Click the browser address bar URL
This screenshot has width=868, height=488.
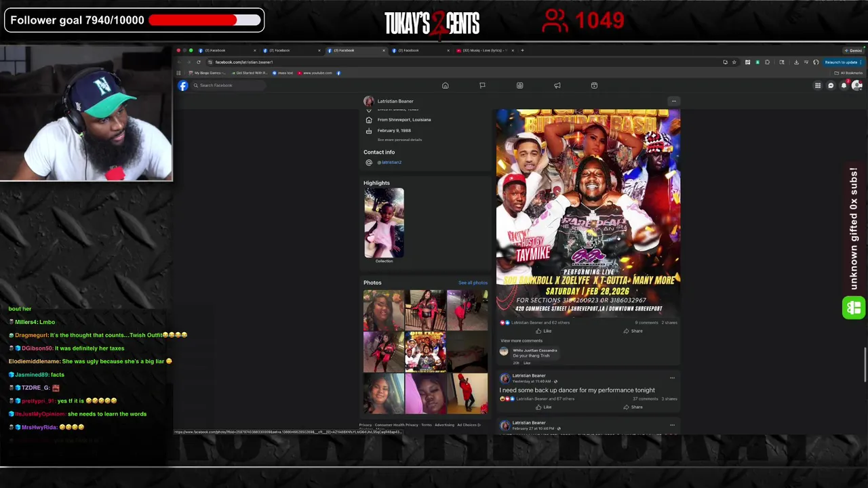[244, 62]
